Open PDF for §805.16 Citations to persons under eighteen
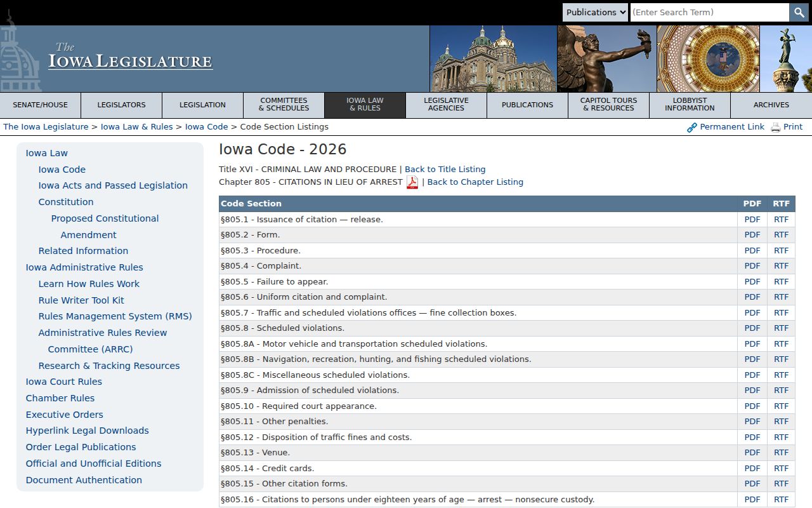This screenshot has width=812, height=508. point(752,500)
